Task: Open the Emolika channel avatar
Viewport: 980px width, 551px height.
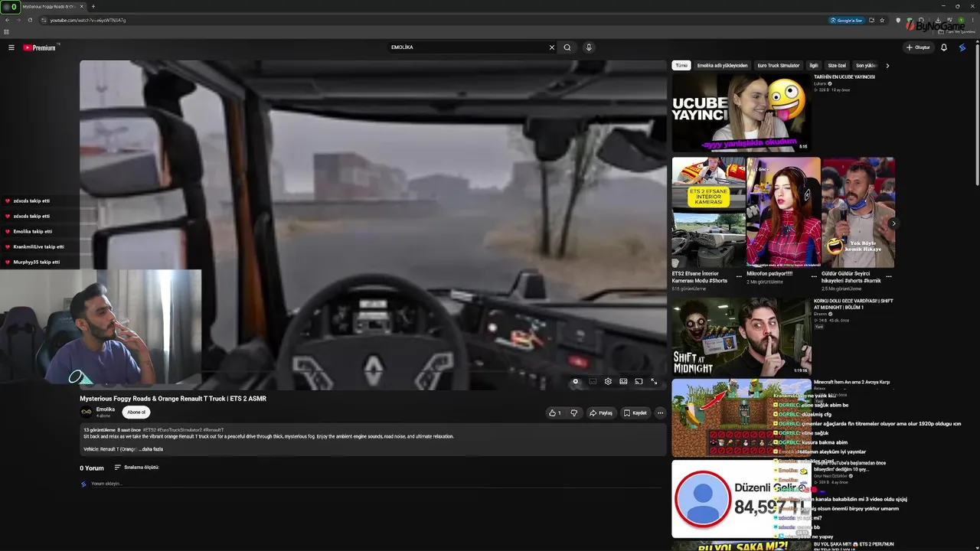Action: [87, 412]
